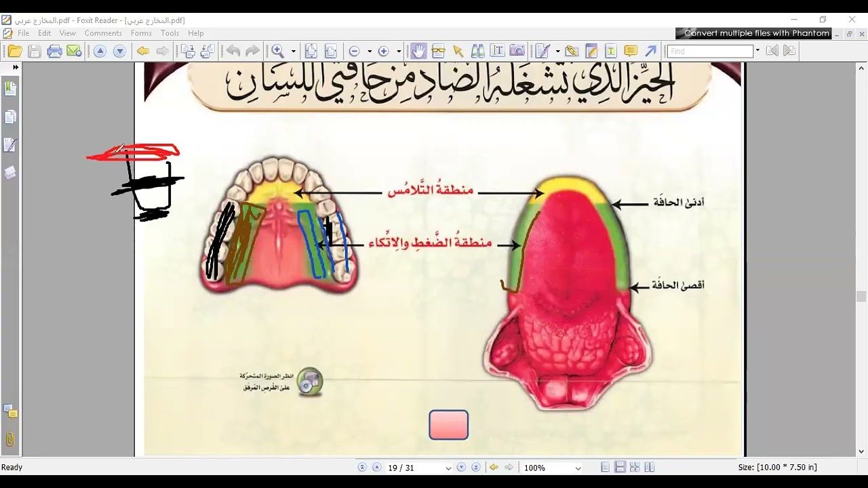Click the undo arrow in the toolbar
The width and height of the screenshot is (868, 488).
tap(233, 51)
